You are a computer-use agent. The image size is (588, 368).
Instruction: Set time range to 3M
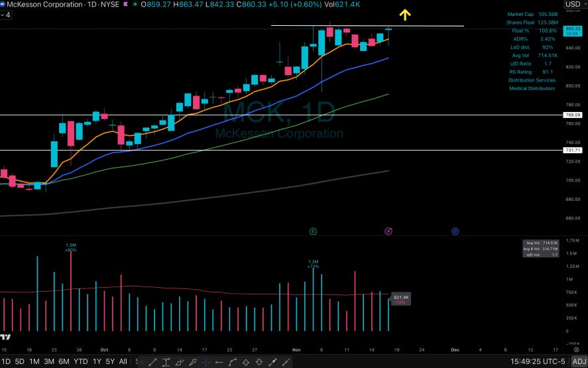[49, 361]
